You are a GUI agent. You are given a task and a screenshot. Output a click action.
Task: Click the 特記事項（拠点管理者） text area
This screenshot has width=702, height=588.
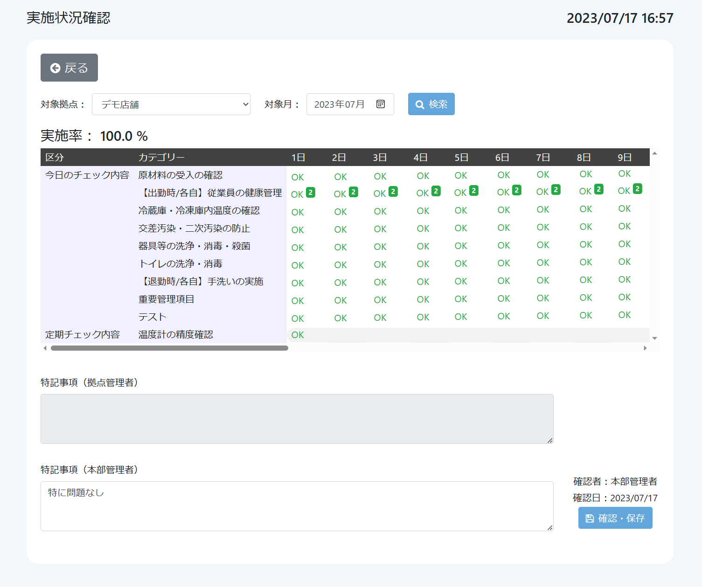click(297, 419)
